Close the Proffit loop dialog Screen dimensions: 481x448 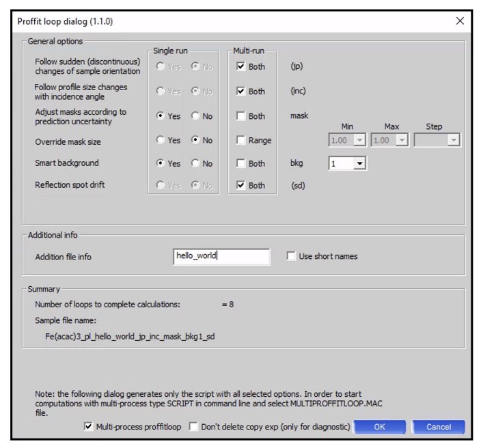pyautogui.click(x=460, y=20)
